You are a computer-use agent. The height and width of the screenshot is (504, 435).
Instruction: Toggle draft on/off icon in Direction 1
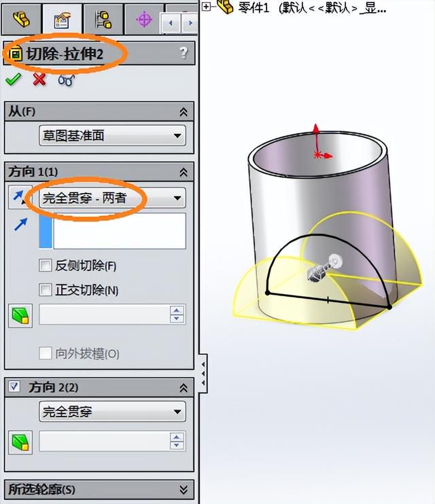point(20,316)
